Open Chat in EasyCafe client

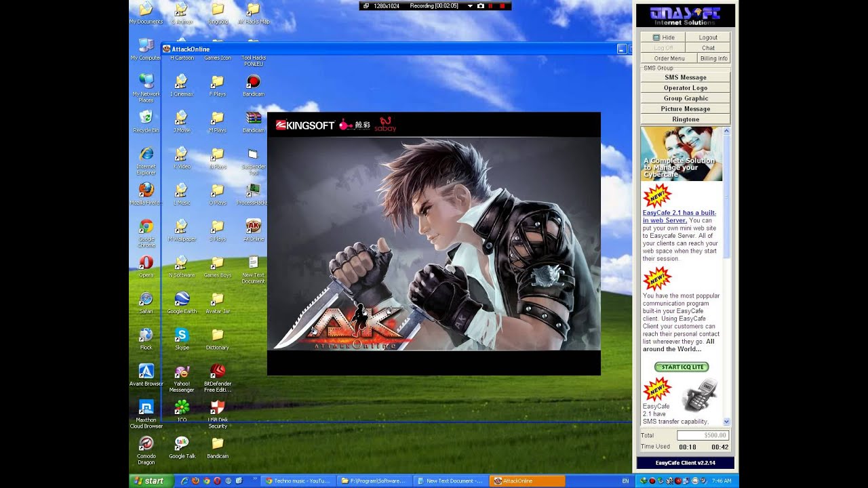pos(708,48)
